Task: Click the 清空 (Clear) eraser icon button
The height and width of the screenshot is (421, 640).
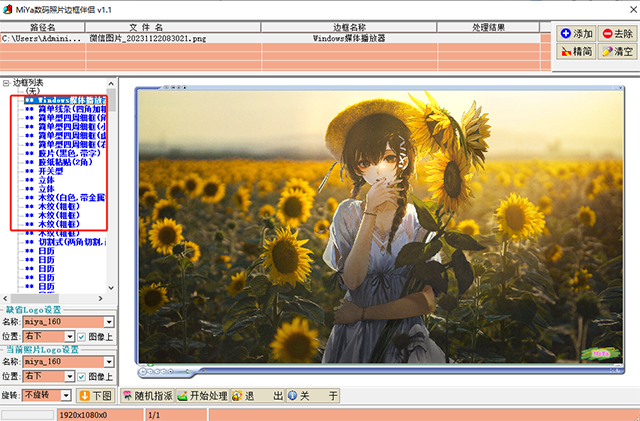Action: (617, 51)
